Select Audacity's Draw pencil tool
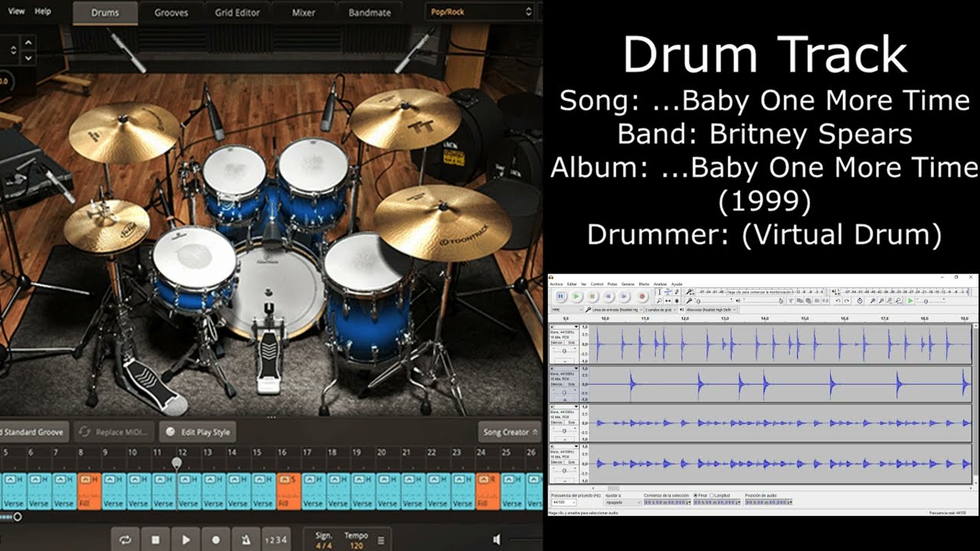980x551 pixels. pyautogui.click(x=677, y=292)
